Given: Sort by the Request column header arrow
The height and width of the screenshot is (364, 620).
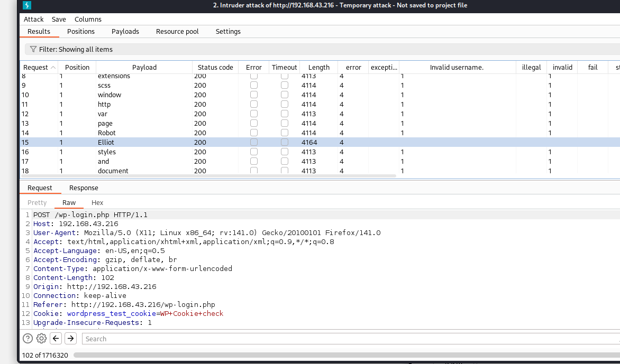Looking at the screenshot, I should (x=52, y=68).
